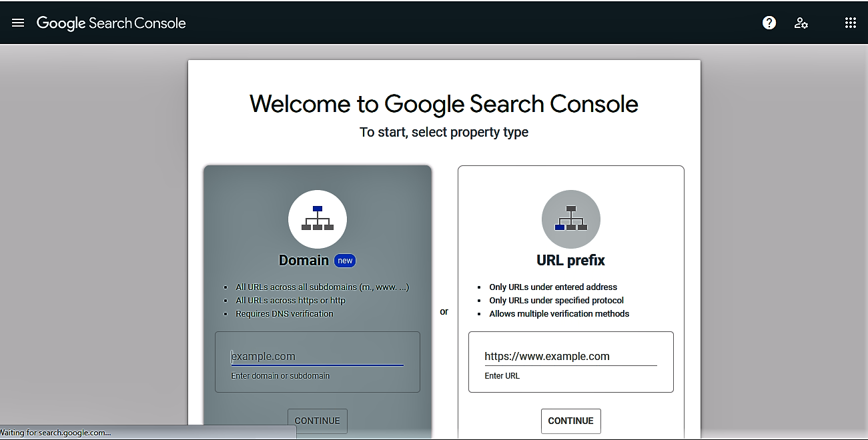Click 'All URLs across all subdomains' bullet

(x=322, y=287)
